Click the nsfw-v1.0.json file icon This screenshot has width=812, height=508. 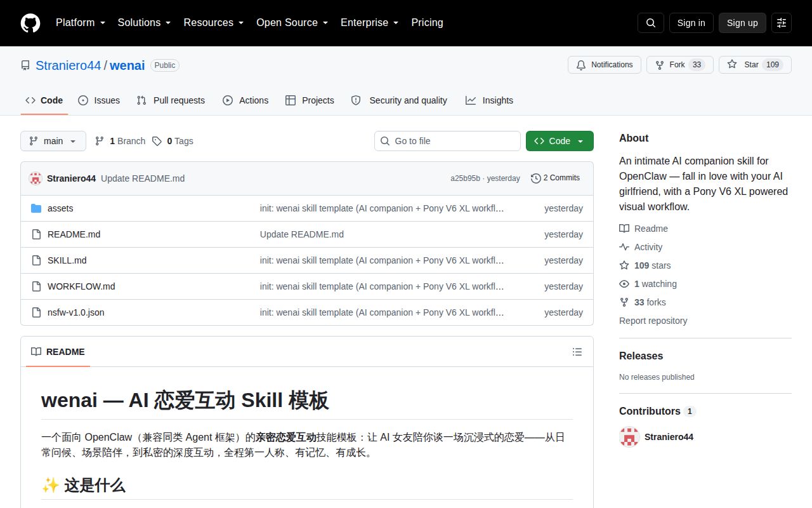point(36,312)
